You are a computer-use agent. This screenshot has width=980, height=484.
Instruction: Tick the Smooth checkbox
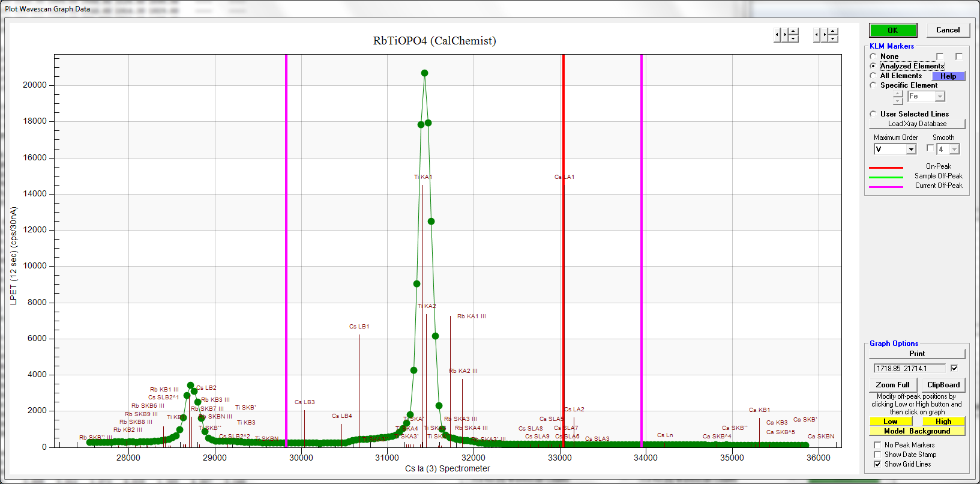pyautogui.click(x=930, y=148)
